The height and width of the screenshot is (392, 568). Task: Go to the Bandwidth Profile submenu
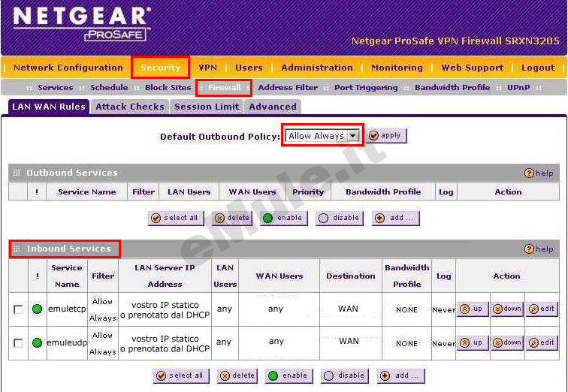click(x=452, y=88)
